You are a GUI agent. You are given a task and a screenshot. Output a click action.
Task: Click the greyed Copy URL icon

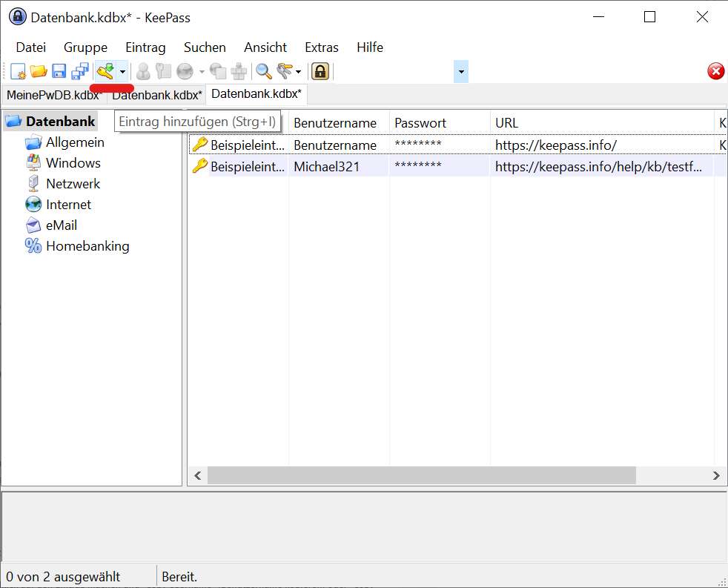coord(218,71)
